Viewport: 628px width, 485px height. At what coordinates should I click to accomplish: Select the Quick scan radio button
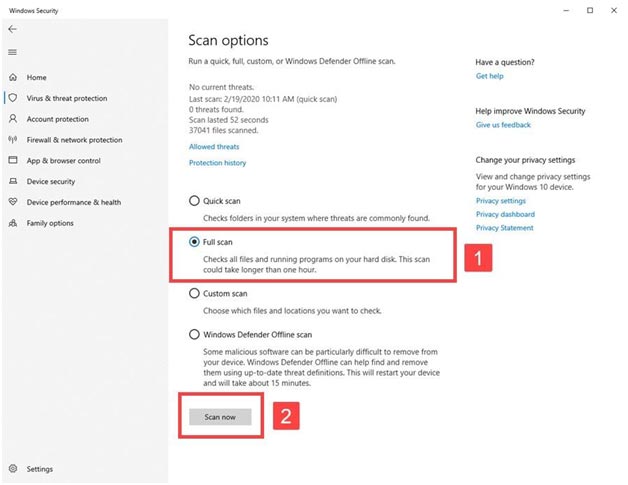(194, 201)
